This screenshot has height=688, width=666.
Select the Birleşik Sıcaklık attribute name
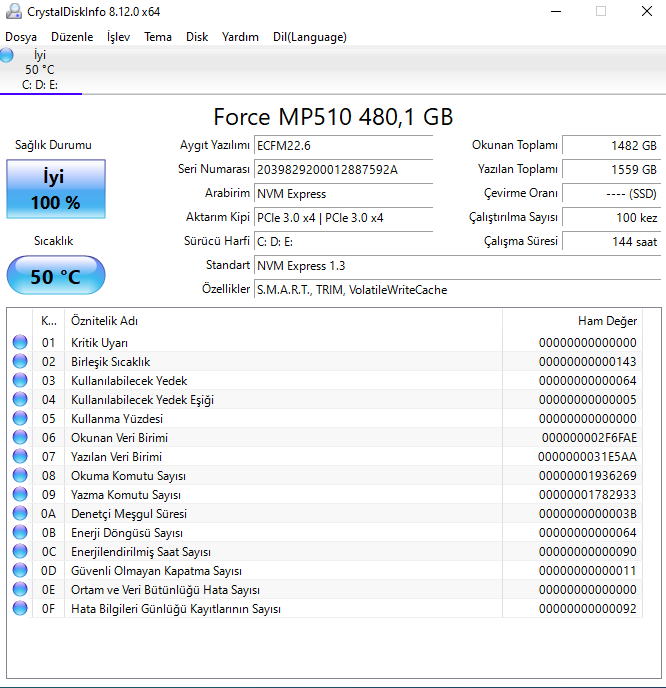pyautogui.click(x=111, y=362)
